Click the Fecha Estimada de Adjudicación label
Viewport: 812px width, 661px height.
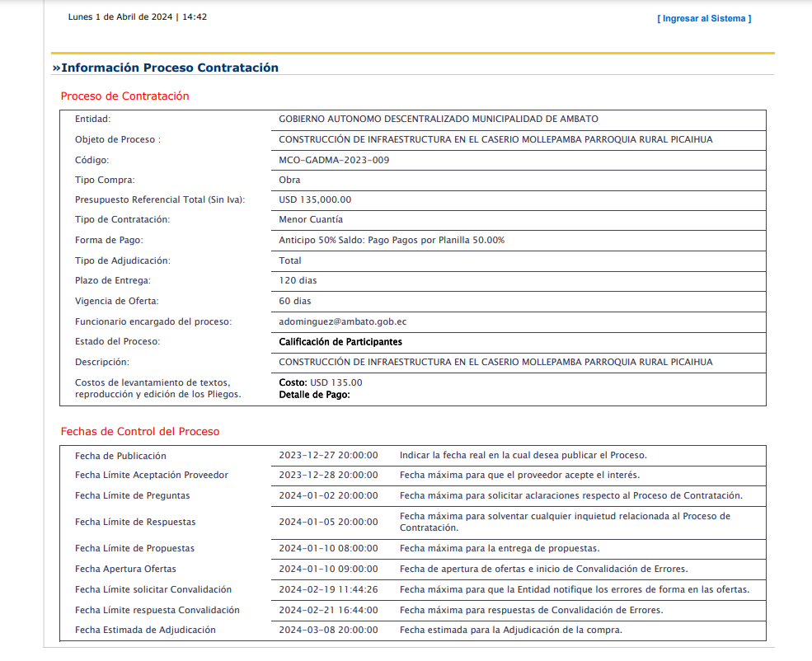145,630
